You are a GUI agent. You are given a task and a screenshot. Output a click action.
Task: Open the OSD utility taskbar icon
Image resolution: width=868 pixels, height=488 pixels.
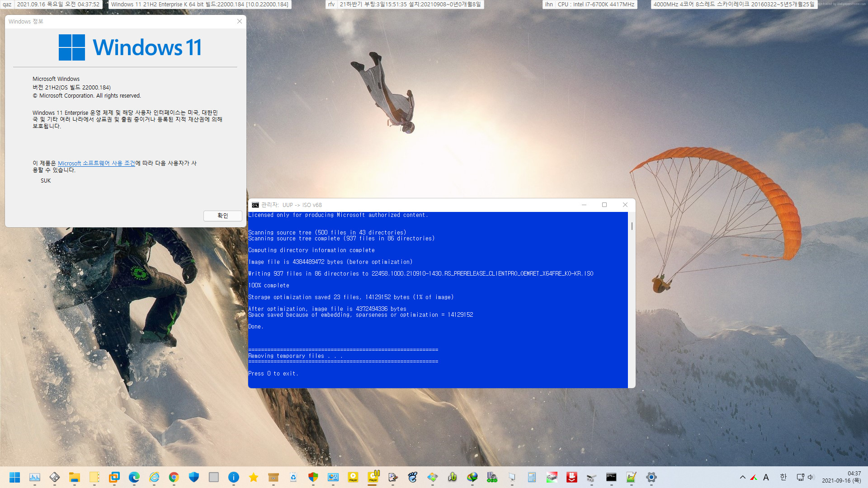point(492,477)
